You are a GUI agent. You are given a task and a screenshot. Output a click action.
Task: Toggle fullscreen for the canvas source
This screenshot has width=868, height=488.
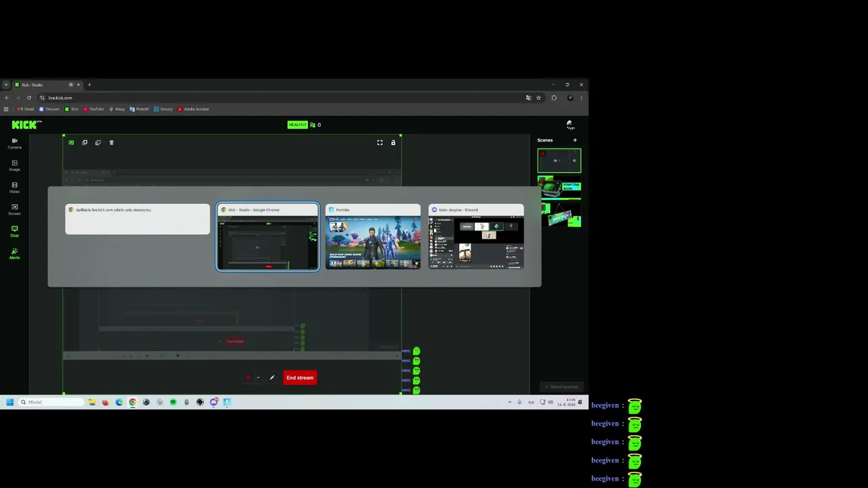(380, 142)
